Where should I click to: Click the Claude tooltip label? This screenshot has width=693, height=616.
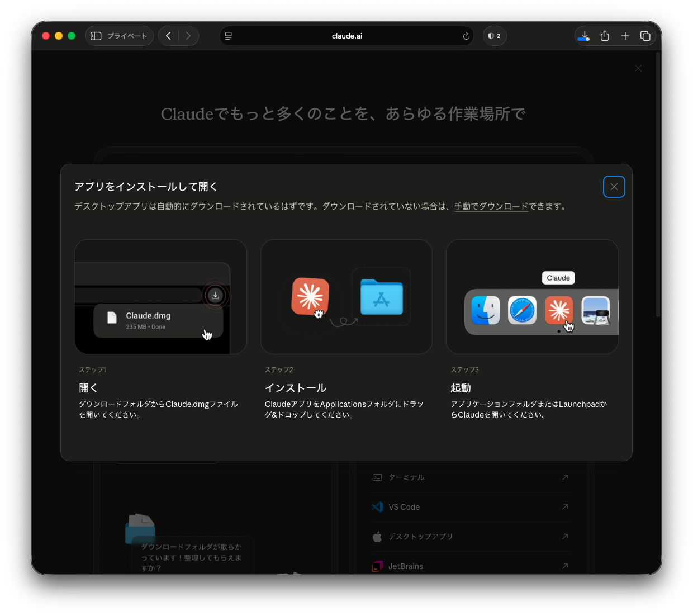[x=558, y=278]
